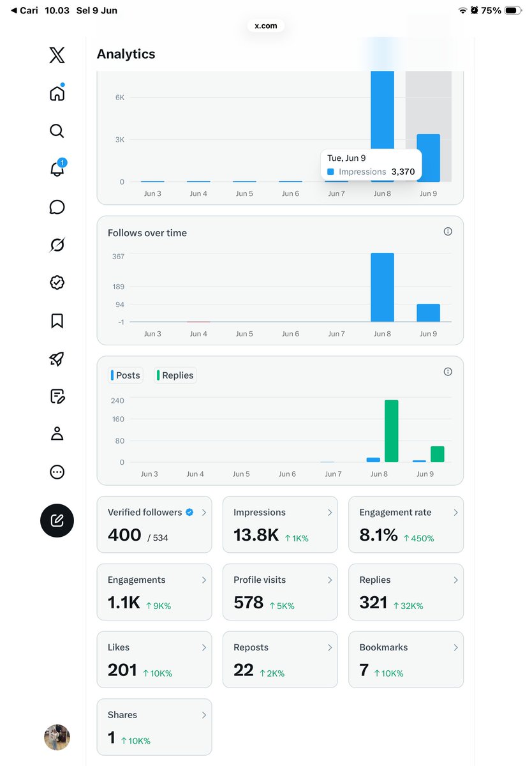The width and height of the screenshot is (532, 766).
Task: Open the Notifications bell icon
Action: coord(57,168)
